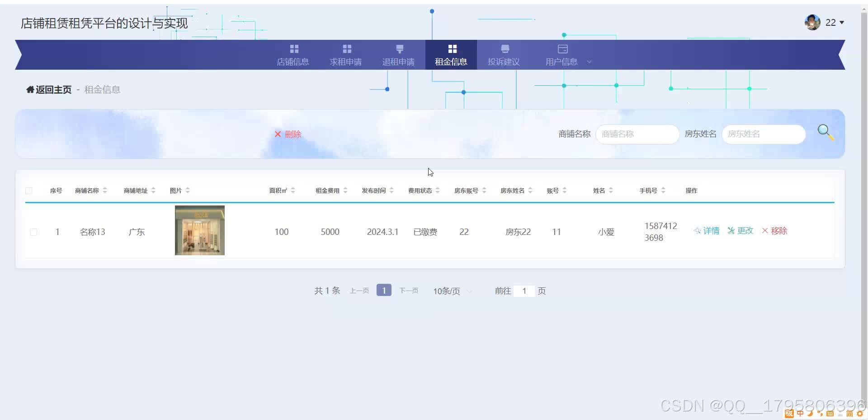The image size is (868, 420).
Task: Click the magnifier search icon
Action: pyautogui.click(x=826, y=133)
